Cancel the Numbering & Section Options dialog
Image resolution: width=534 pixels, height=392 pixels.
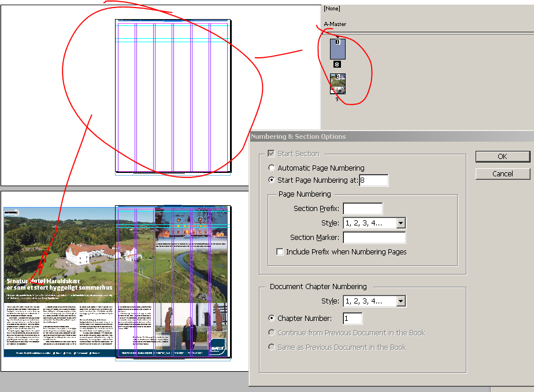503,173
